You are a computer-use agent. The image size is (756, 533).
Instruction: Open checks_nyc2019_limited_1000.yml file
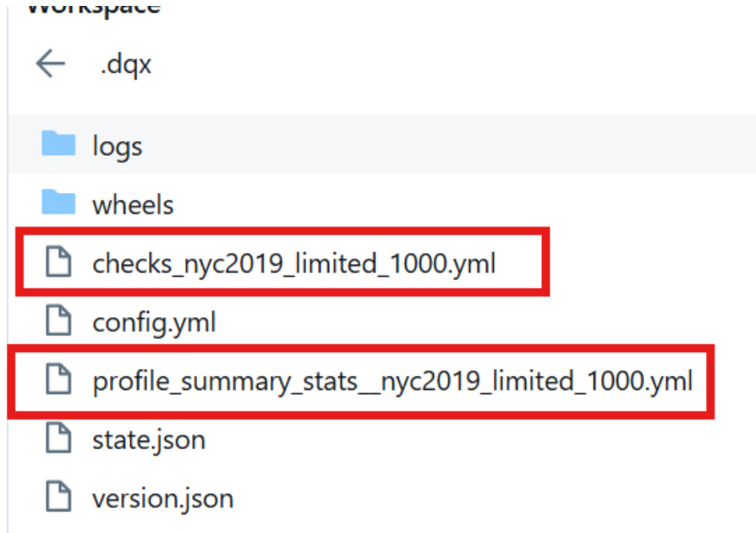coord(293,264)
